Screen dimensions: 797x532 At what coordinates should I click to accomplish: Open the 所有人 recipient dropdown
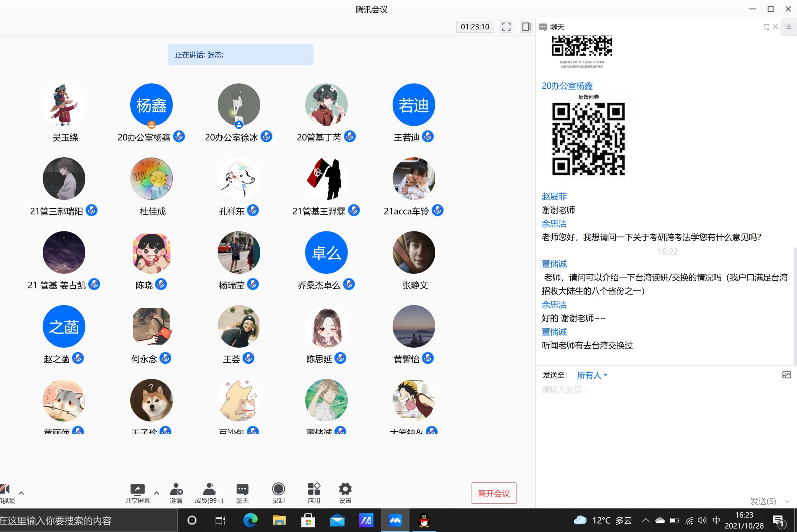point(592,375)
